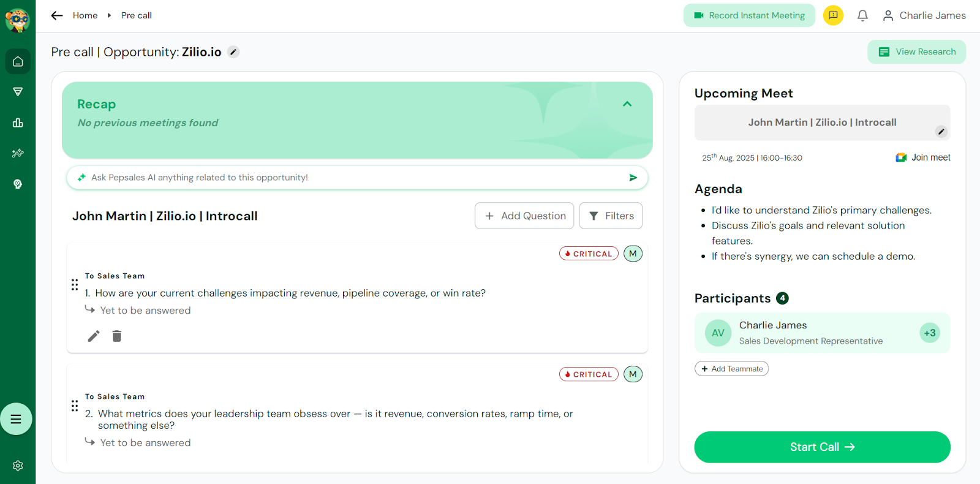
Task: Click the Add Question button
Action: pyautogui.click(x=524, y=216)
